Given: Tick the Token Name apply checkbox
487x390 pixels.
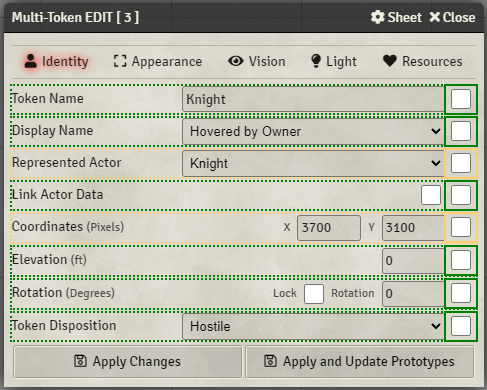Looking at the screenshot, I should (461, 99).
